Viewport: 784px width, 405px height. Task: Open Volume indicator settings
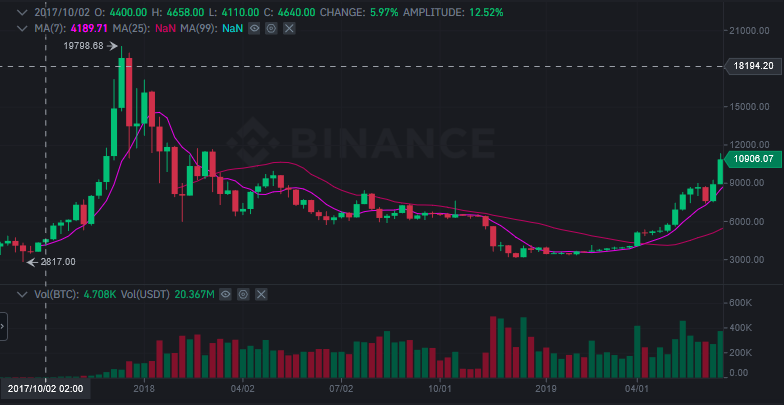pyautogui.click(x=244, y=295)
